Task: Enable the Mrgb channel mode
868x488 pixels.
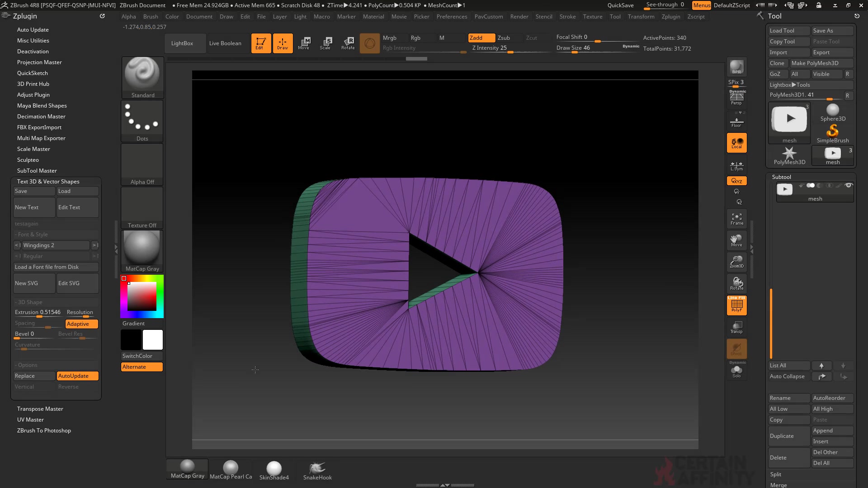Action: [395, 38]
